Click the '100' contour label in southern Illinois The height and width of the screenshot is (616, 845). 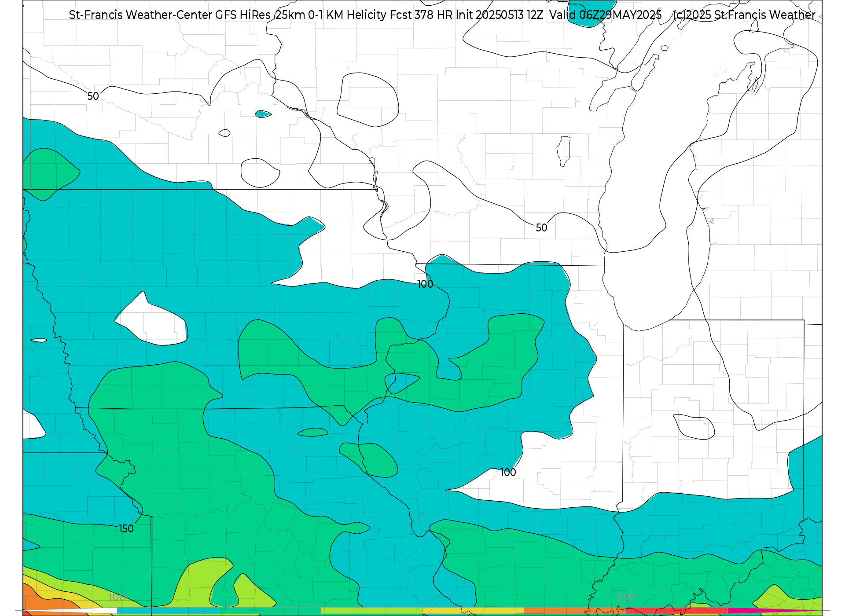pos(508,472)
